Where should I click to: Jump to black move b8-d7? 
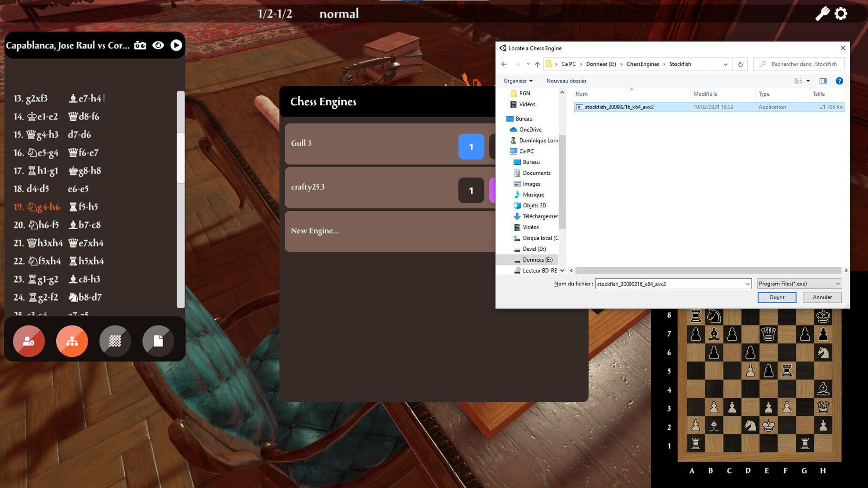85,297
